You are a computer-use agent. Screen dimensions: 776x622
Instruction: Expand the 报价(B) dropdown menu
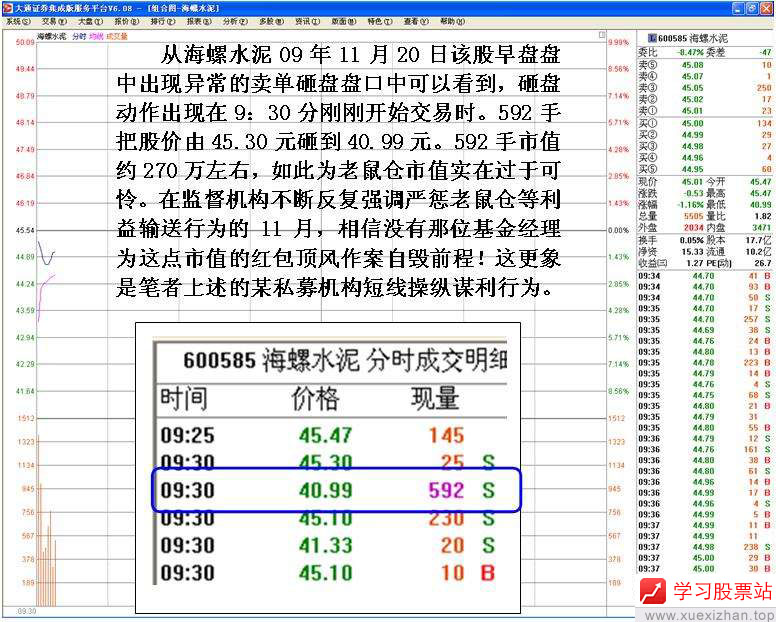click(x=126, y=20)
